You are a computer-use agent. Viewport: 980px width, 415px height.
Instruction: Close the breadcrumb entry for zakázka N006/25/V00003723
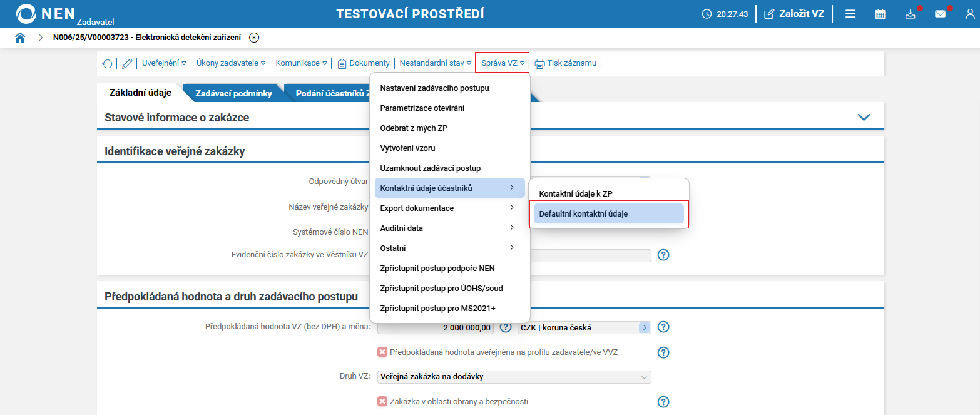(254, 37)
